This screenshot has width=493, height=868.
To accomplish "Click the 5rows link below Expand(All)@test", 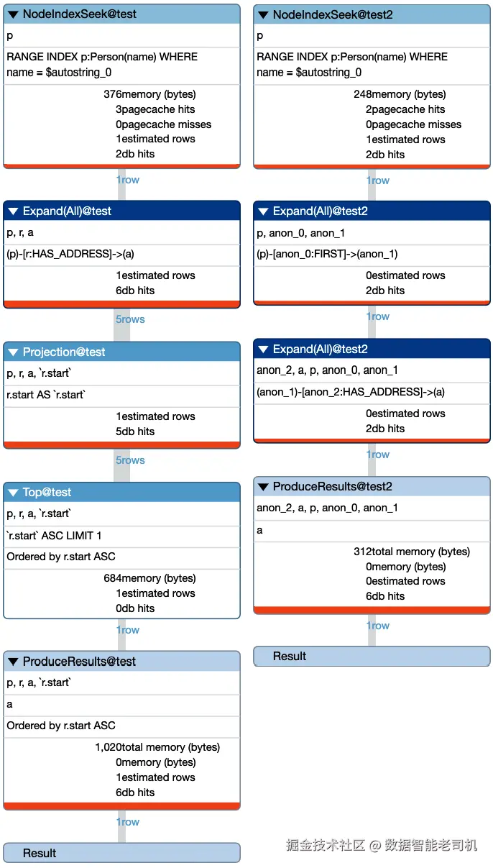I will [130, 319].
